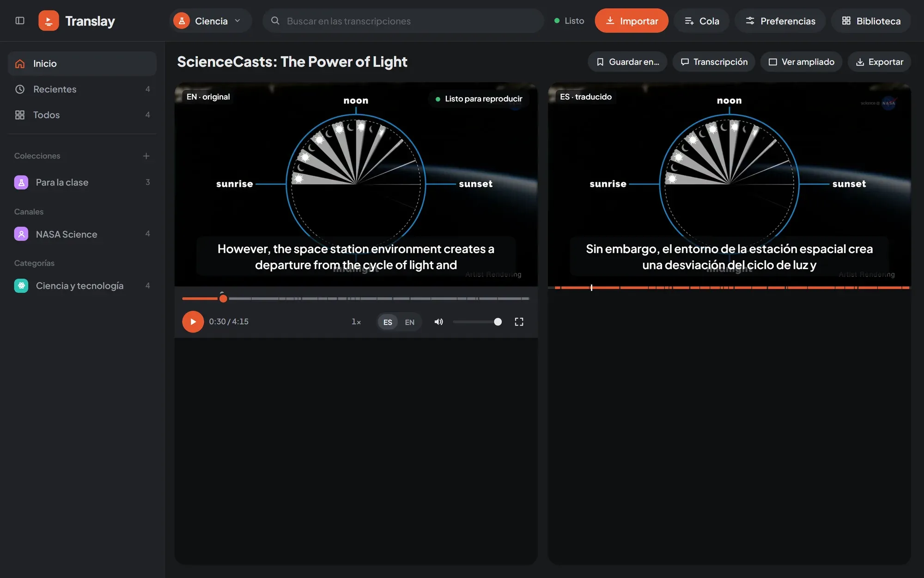Collapse the sidebar with the panel icon

coord(20,21)
